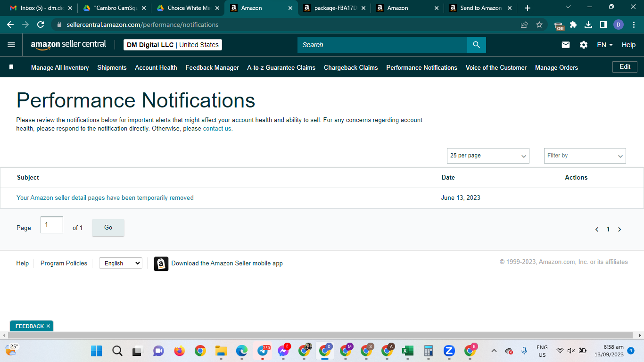Open the 25 per page dropdown
Image resolution: width=644 pixels, height=362 pixels.
(488, 156)
